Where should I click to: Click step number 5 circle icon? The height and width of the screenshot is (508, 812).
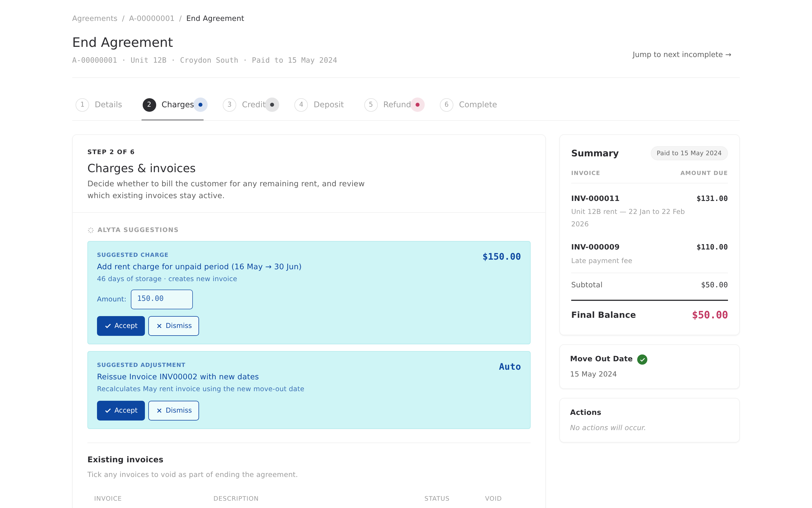[371, 105]
